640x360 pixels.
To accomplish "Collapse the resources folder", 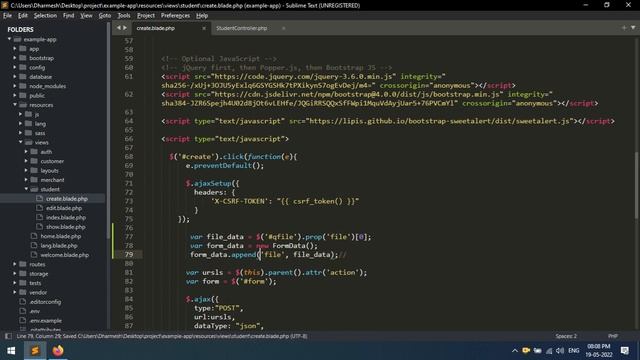I will point(15,105).
